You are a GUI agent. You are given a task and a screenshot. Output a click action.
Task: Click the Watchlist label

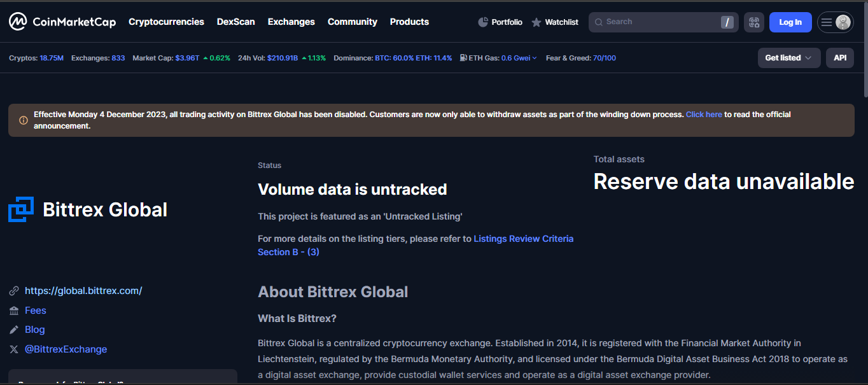tap(562, 22)
